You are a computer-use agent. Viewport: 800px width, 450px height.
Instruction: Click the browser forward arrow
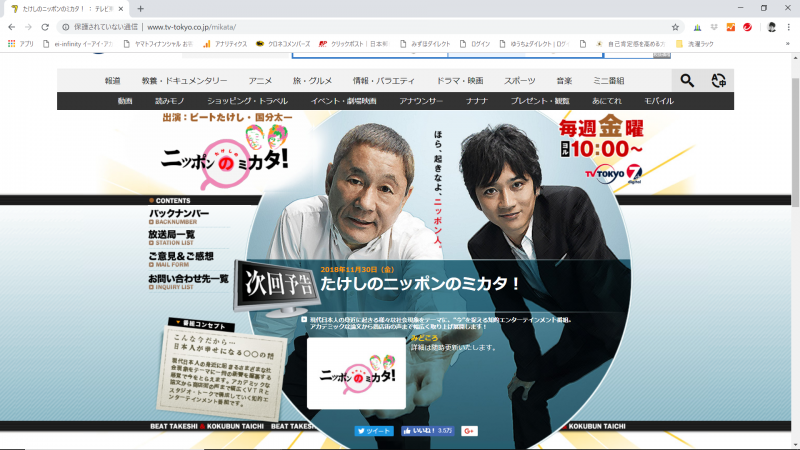(x=28, y=27)
